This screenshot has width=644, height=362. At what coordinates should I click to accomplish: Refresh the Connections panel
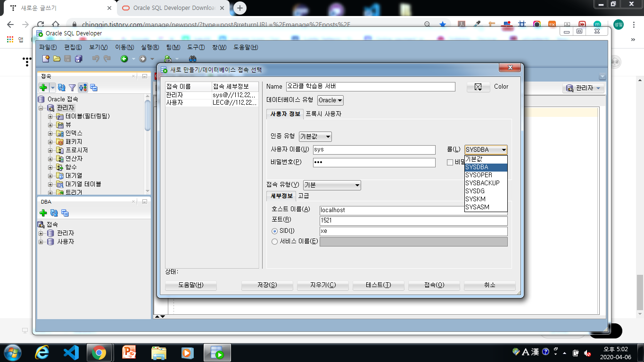tap(61, 87)
